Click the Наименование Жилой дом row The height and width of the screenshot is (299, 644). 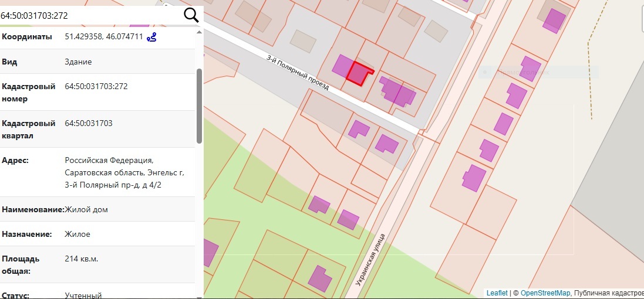click(98, 209)
